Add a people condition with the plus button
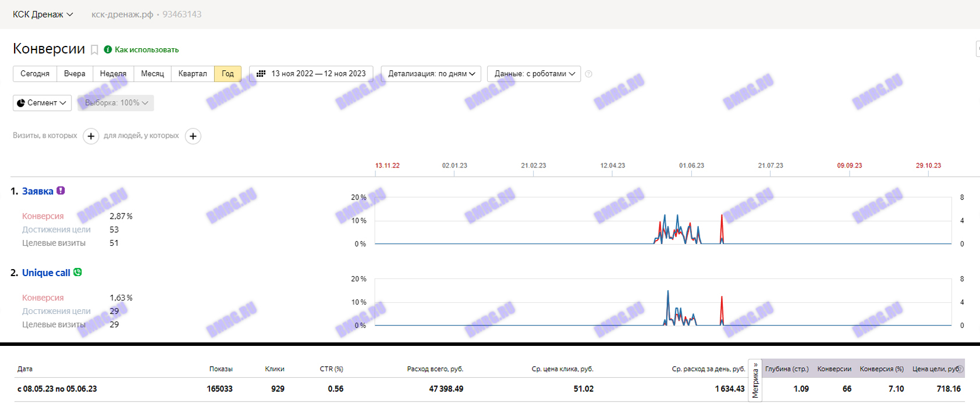The height and width of the screenshot is (411, 980). (x=193, y=136)
